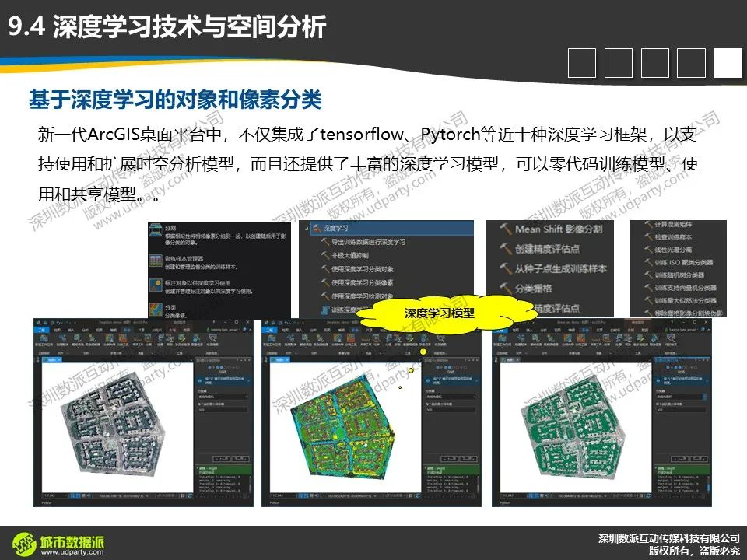Click the 训练样本管理器 icon

pyautogui.click(x=156, y=261)
